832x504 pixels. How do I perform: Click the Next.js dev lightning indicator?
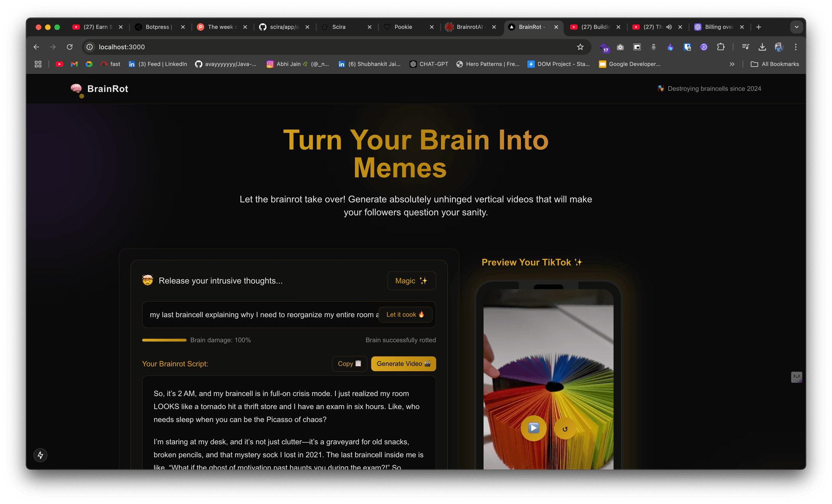coord(40,455)
